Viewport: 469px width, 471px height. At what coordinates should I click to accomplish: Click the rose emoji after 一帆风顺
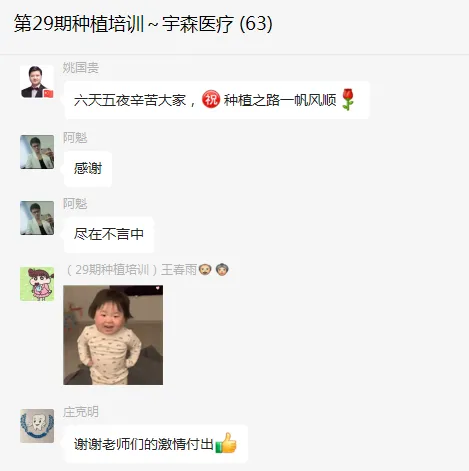(x=347, y=99)
